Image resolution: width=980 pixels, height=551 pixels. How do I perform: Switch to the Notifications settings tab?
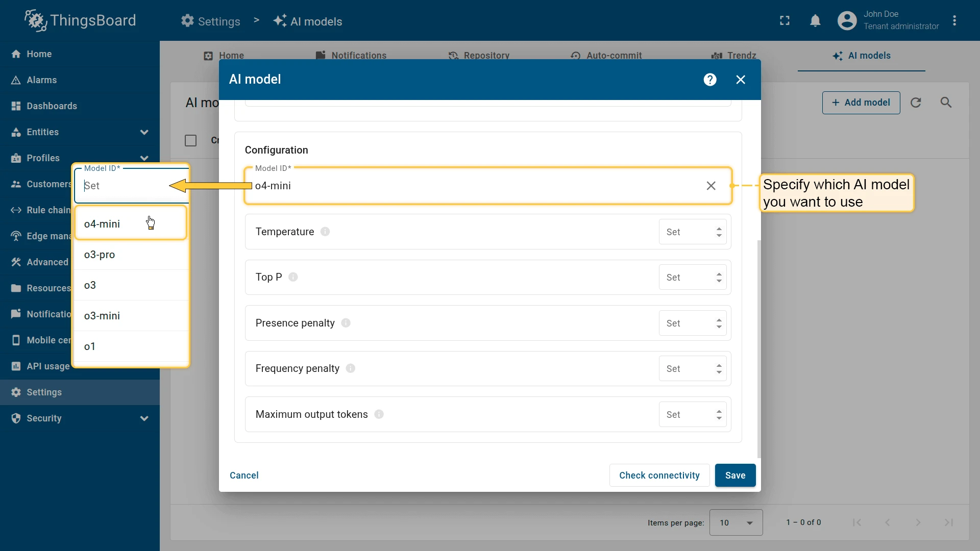351,56
